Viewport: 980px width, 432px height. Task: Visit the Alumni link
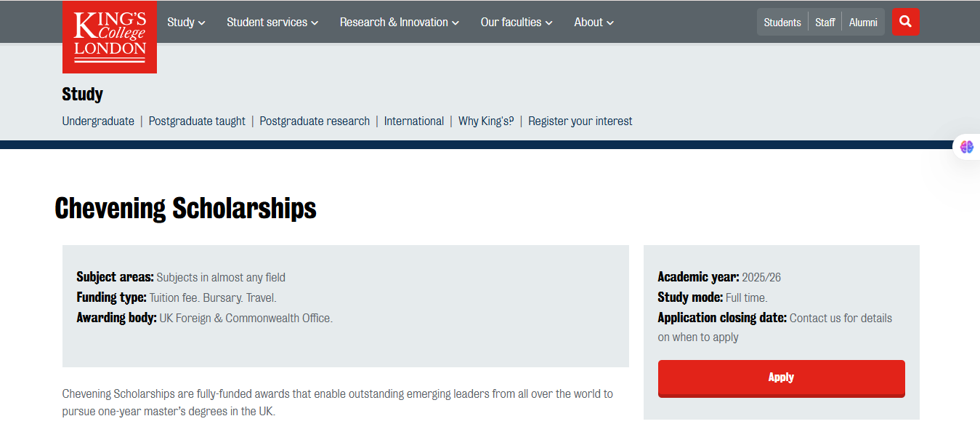[863, 23]
